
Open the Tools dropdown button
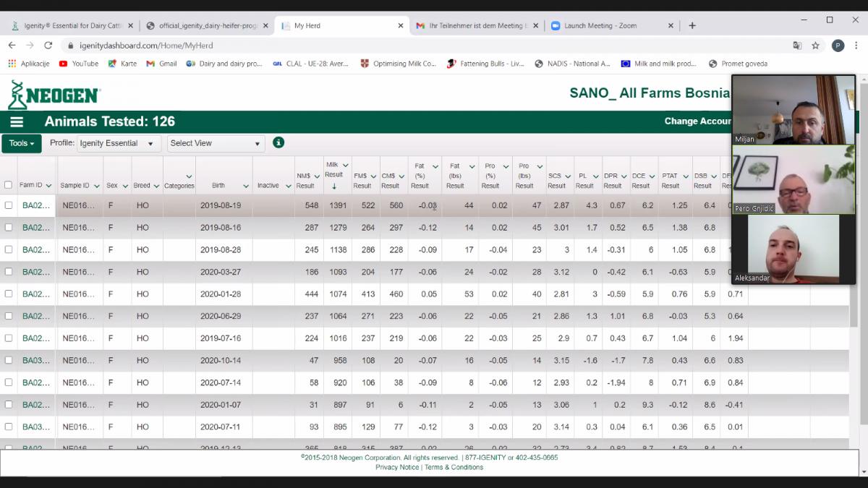pyautogui.click(x=22, y=143)
